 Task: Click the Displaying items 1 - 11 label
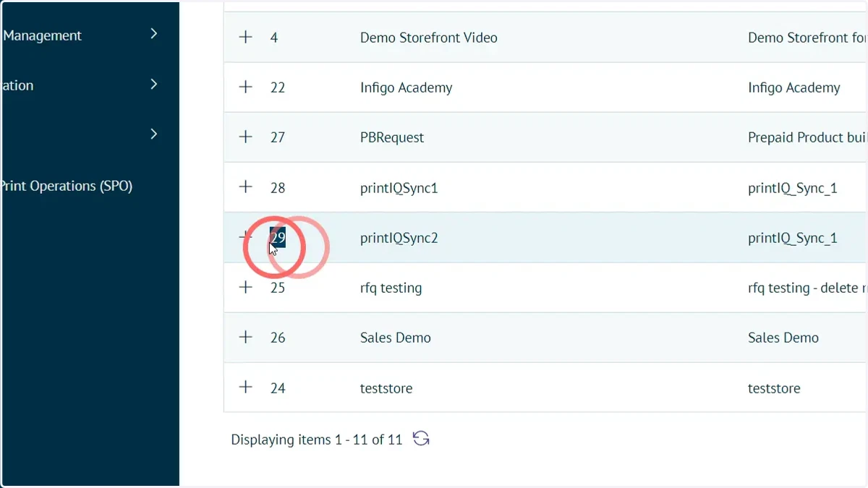coord(316,440)
